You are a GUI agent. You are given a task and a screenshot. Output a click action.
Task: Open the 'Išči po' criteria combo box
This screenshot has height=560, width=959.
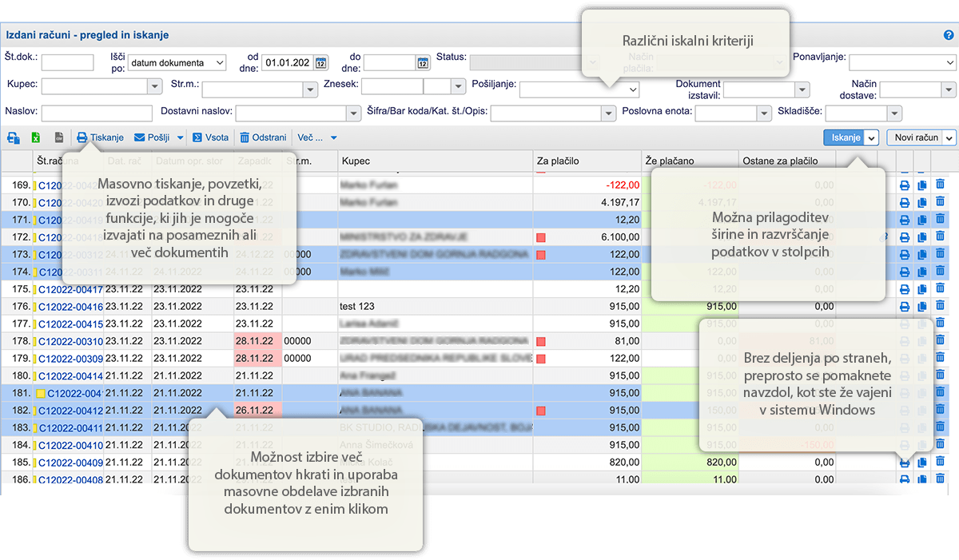tap(177, 62)
